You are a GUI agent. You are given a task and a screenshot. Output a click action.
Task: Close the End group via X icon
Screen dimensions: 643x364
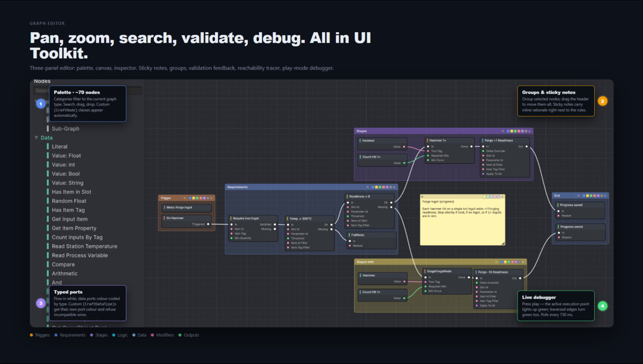pyautogui.click(x=605, y=196)
